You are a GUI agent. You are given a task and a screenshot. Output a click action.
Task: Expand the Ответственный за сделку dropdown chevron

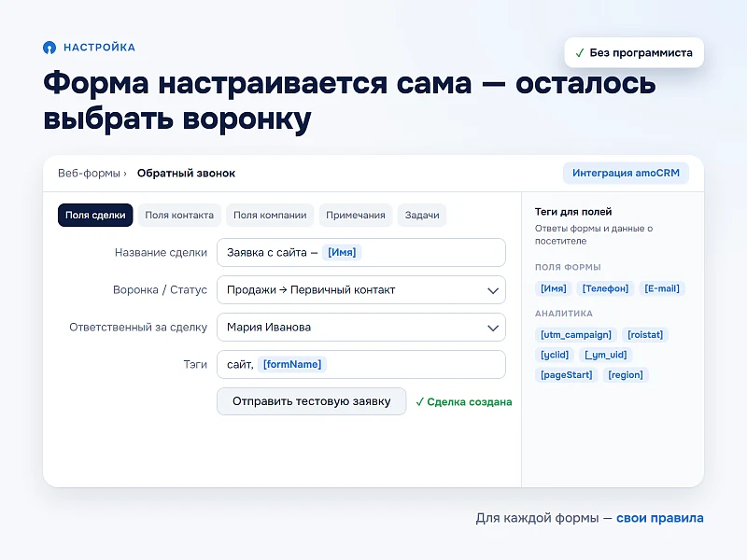tap(493, 328)
